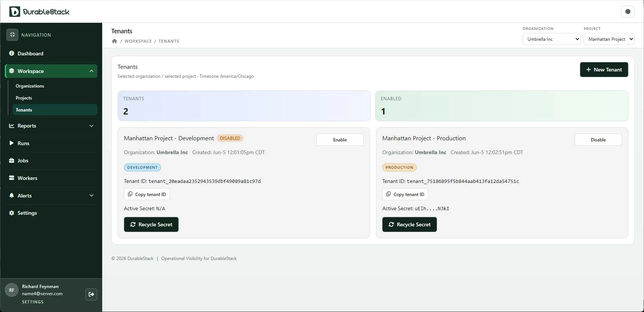The width and height of the screenshot is (644, 312).
Task: Expand the Reports menu
Action: pos(51,126)
